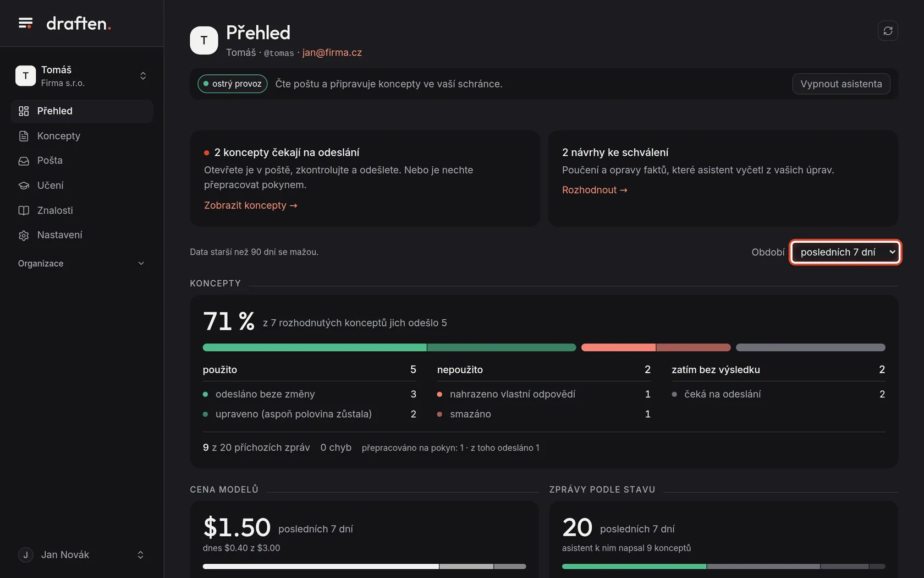Click the Vypnout asistenta button
This screenshot has width=924, height=578.
pos(841,84)
